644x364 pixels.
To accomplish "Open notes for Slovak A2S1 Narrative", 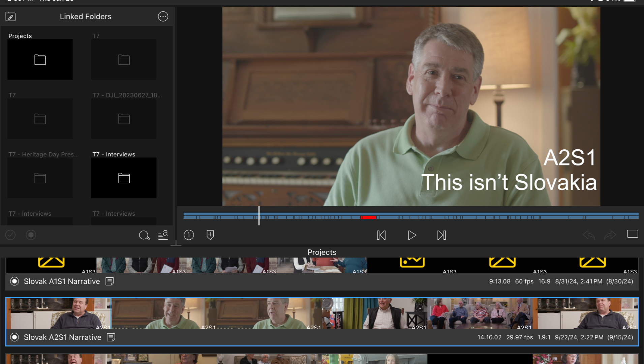I will 111,337.
